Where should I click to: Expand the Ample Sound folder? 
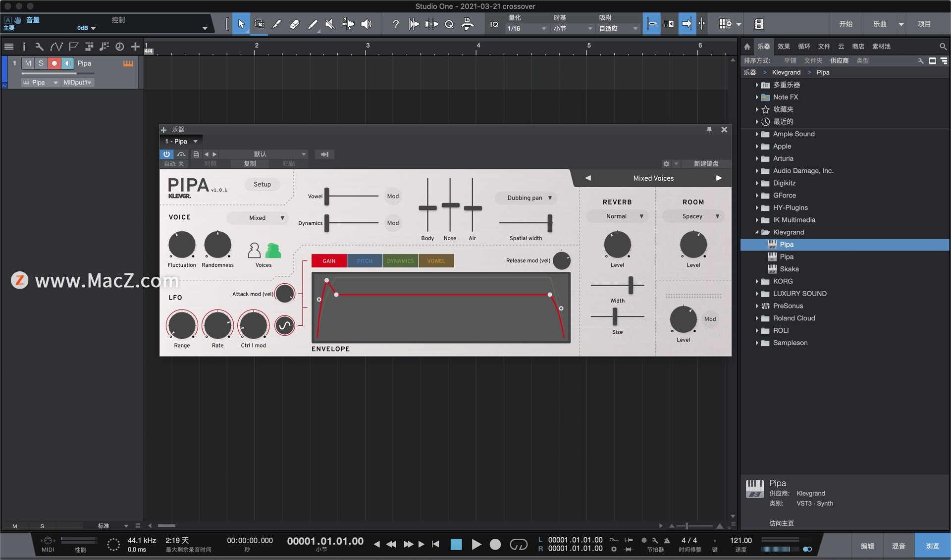click(757, 134)
